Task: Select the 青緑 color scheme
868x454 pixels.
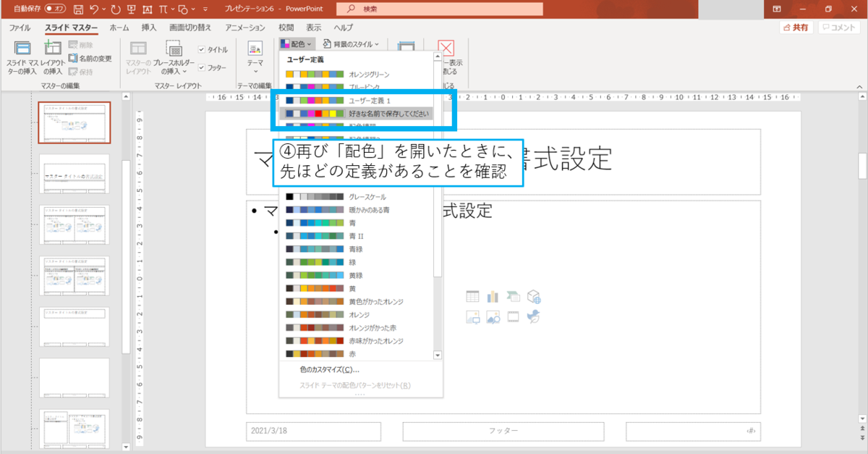Action: point(355,249)
